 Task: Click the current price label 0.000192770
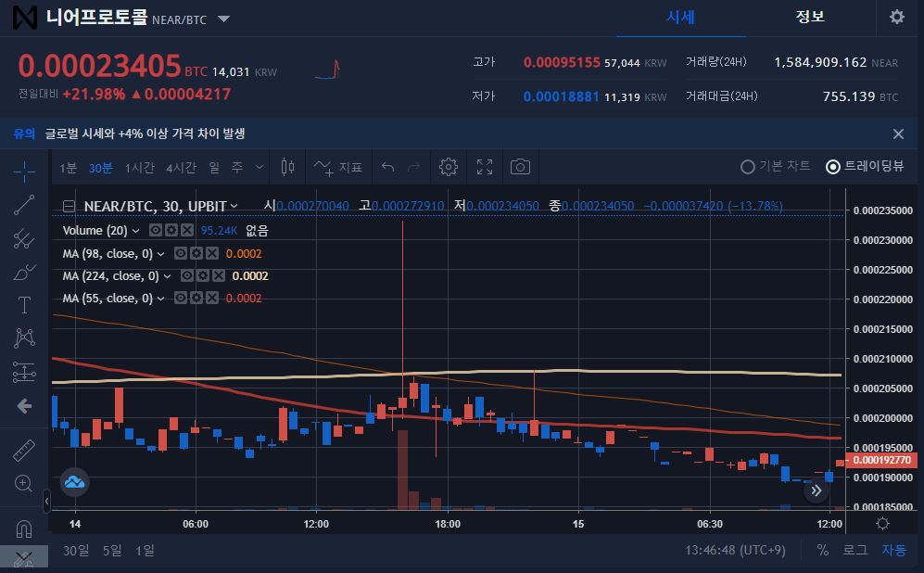click(881, 461)
